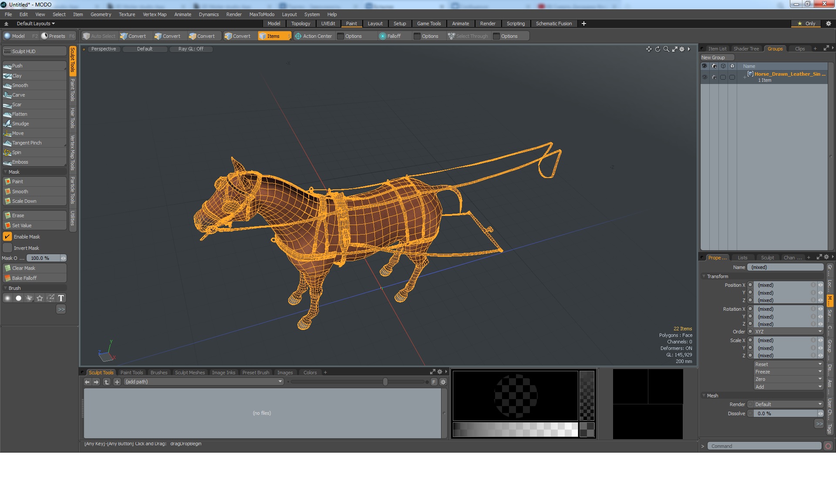Viewport: 836px width, 504px height.
Task: Pick the Carve sculpt tool
Action: point(34,95)
